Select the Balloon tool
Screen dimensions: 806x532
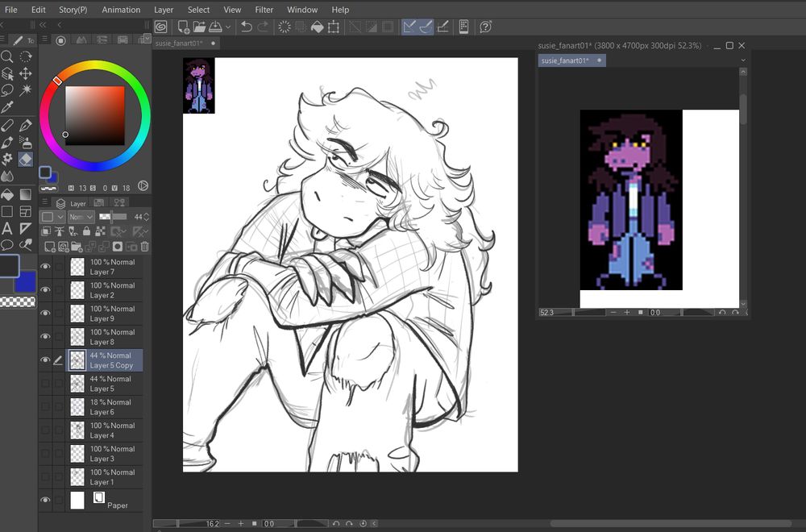[7, 245]
